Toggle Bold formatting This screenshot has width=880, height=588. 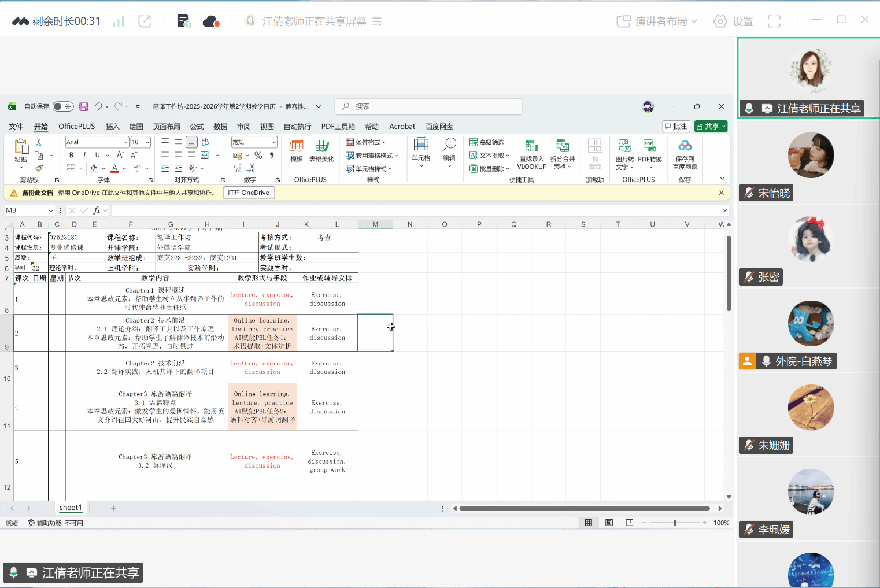click(x=71, y=155)
